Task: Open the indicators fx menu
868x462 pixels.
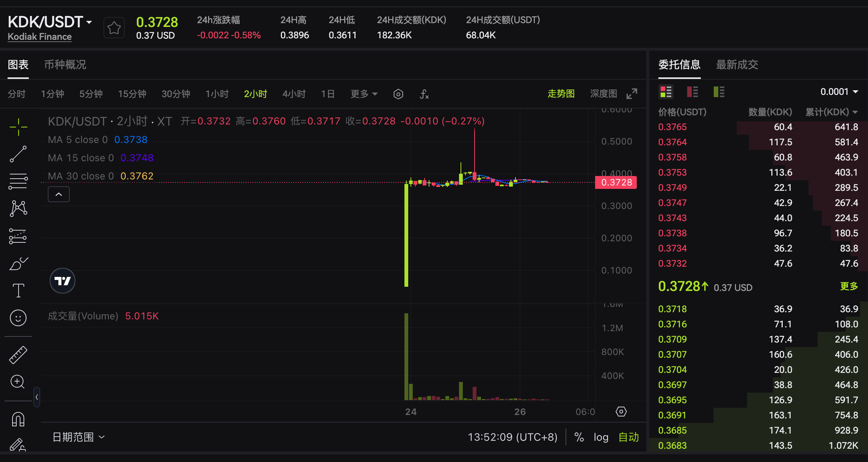Action: (x=424, y=94)
